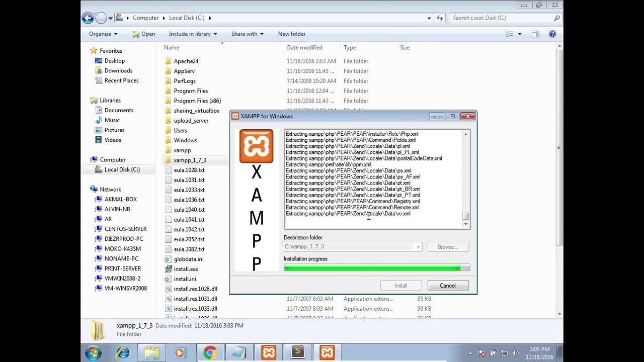Screen dimensions: 644x362
Task: Toggle the preview pane icon
Action: tap(535, 34)
